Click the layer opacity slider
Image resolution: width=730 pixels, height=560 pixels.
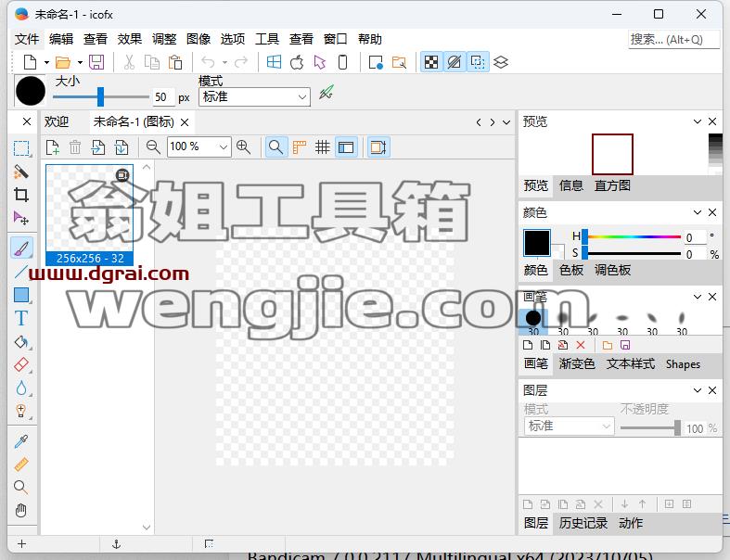point(651,427)
